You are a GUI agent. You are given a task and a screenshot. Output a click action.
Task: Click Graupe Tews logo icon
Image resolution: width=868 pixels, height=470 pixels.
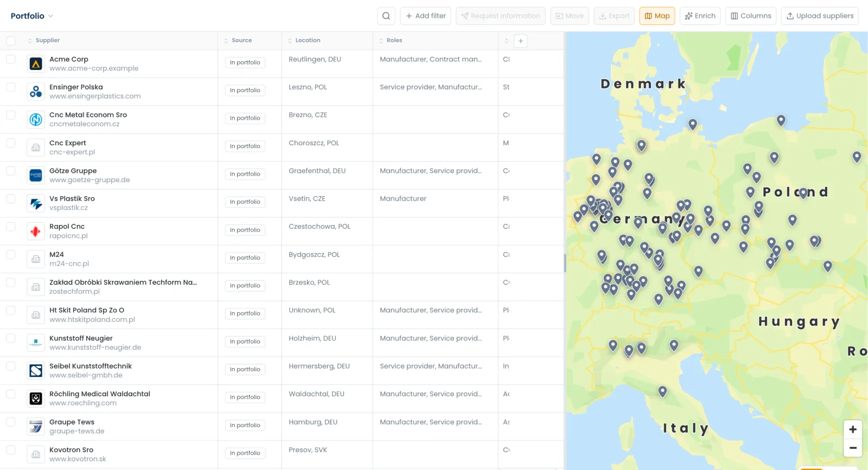pyautogui.click(x=36, y=427)
